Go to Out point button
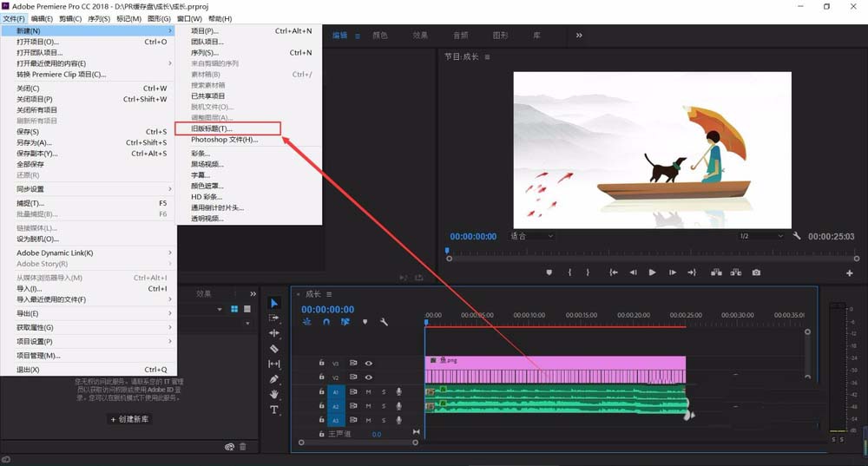Viewport: 868px width, 466px height. click(x=692, y=272)
